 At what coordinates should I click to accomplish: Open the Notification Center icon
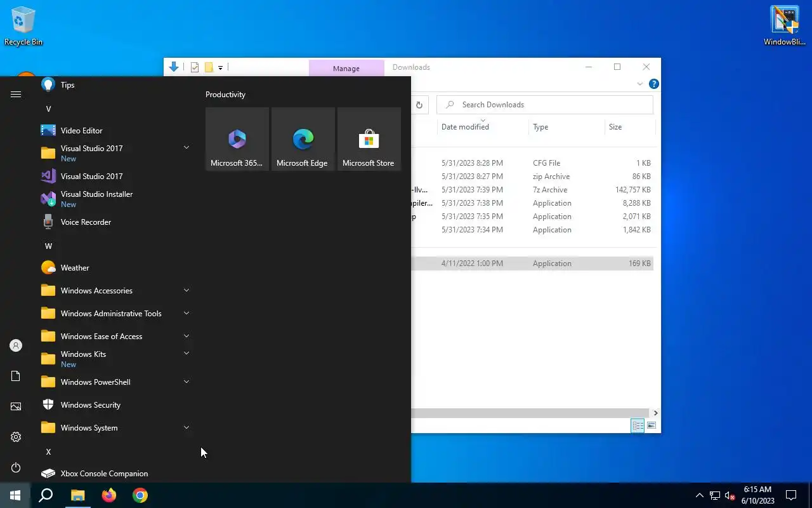pos(791,495)
